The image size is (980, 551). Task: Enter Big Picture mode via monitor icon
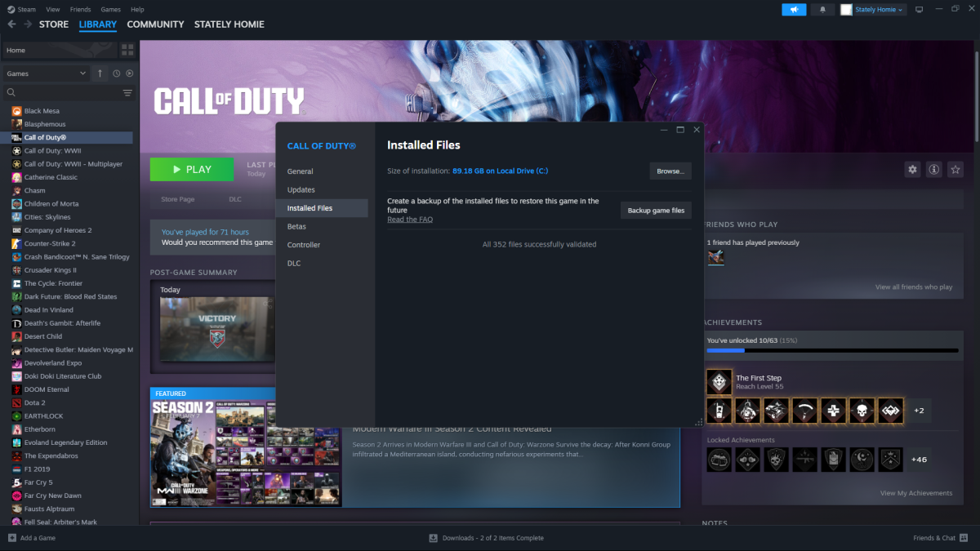click(x=919, y=9)
